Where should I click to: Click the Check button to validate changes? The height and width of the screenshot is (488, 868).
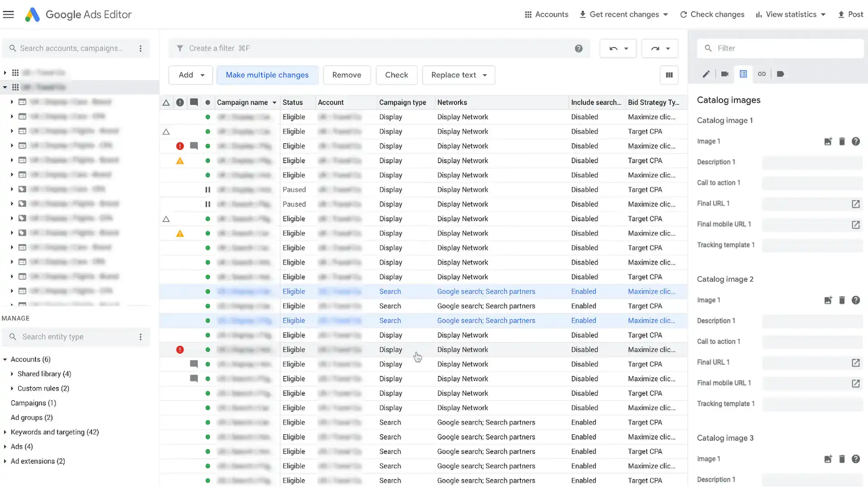(396, 75)
